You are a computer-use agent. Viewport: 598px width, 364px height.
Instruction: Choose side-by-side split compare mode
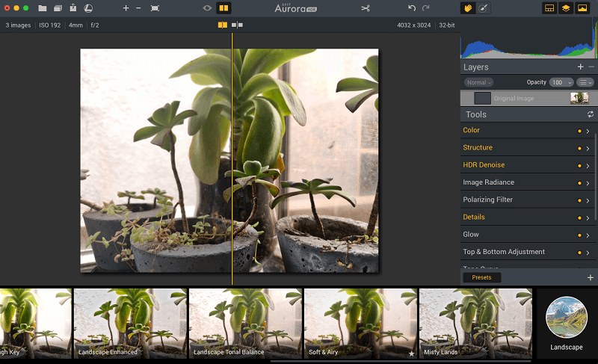(223, 25)
